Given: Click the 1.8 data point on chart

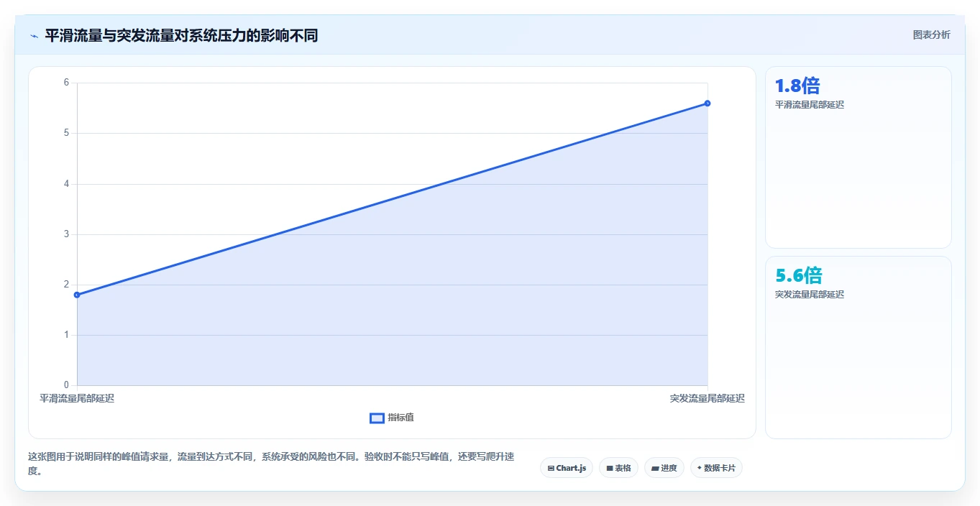Looking at the screenshot, I should [x=77, y=295].
